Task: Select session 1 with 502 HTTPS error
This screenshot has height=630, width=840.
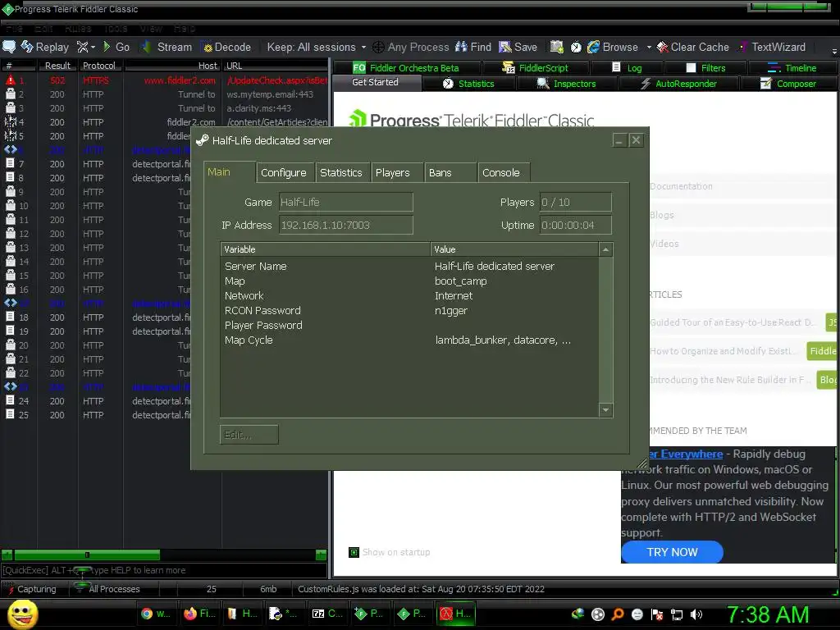Action: click(165, 80)
